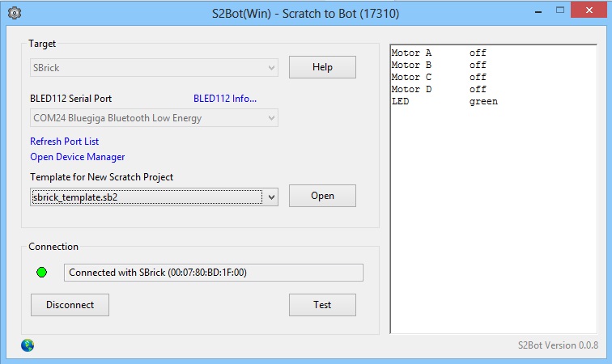
Task: Click the BLED112 Serial Port label
Action: tap(71, 99)
